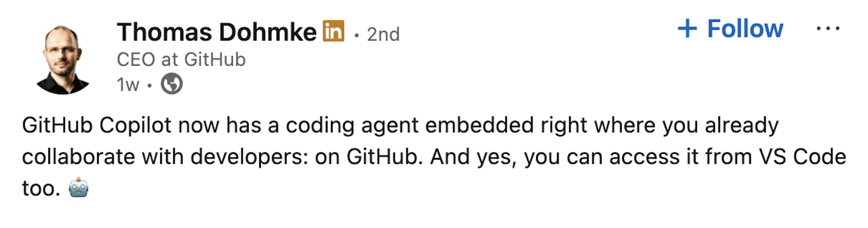
Task: Click the globe public visibility icon
Action: [x=172, y=84]
